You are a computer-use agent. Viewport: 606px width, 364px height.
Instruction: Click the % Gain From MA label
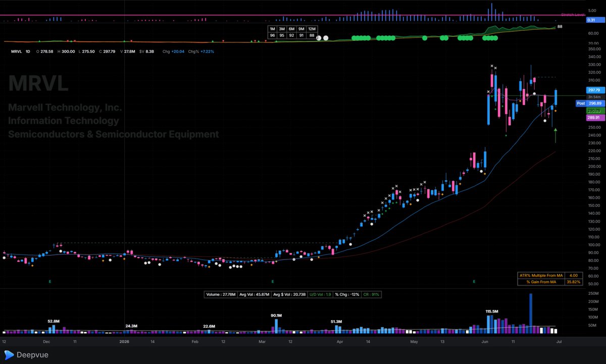click(540, 281)
